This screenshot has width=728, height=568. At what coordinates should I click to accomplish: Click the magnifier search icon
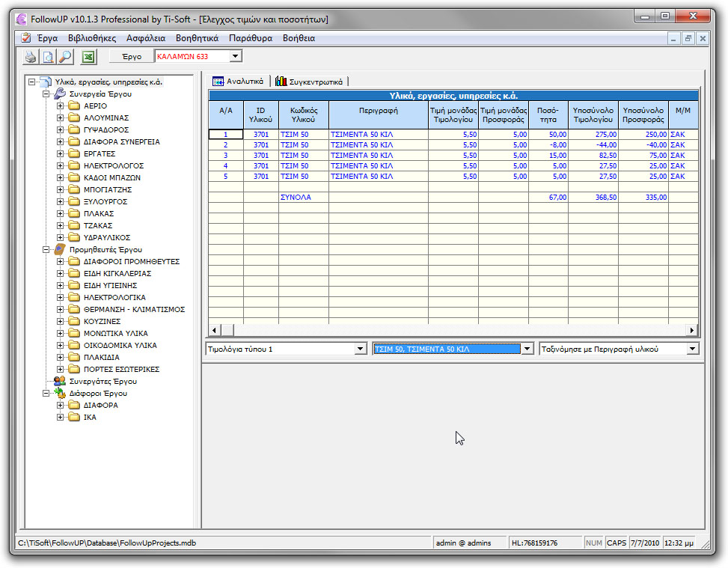click(x=64, y=56)
